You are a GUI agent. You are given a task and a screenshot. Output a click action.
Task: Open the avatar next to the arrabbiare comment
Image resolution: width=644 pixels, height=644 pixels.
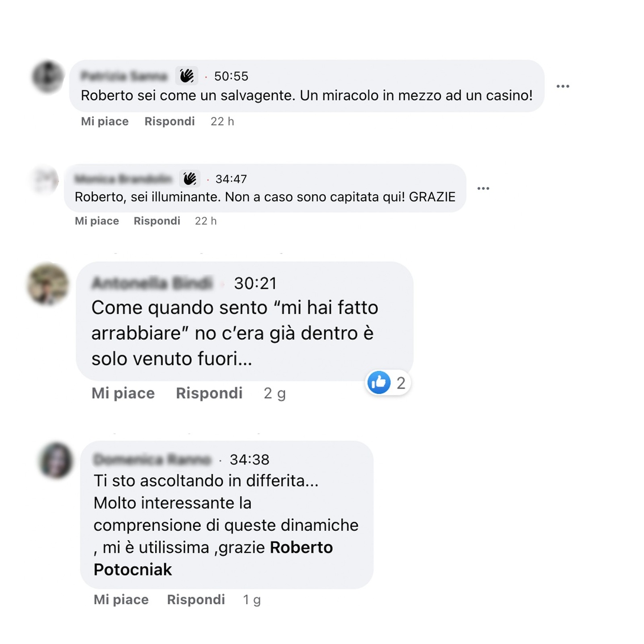point(48,284)
